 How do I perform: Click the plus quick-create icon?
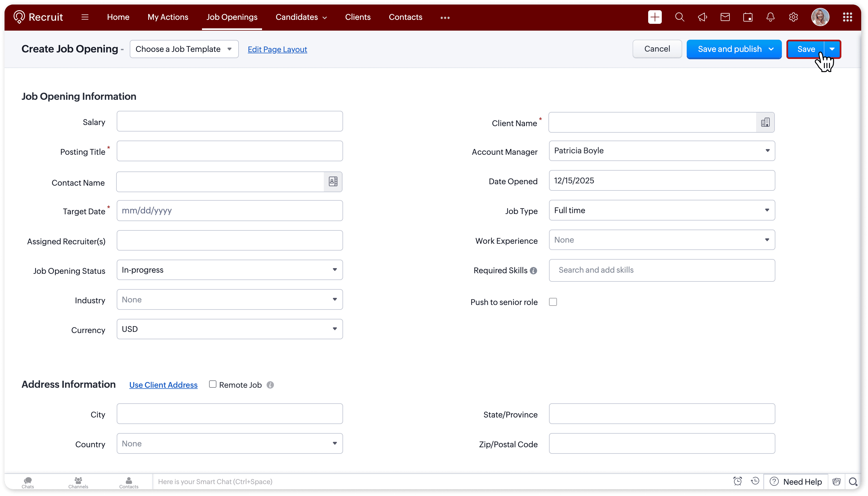655,17
